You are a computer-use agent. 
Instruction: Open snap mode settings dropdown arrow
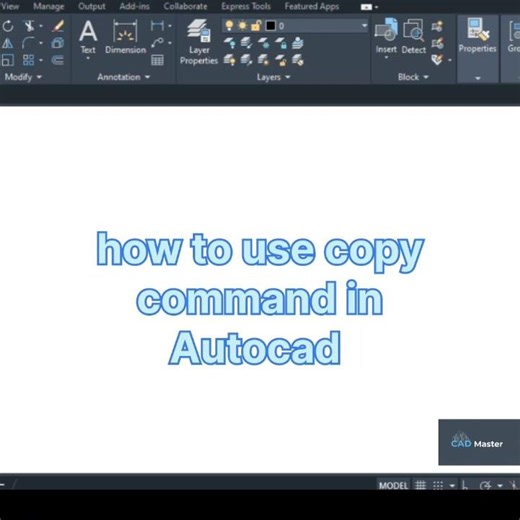click(452, 486)
